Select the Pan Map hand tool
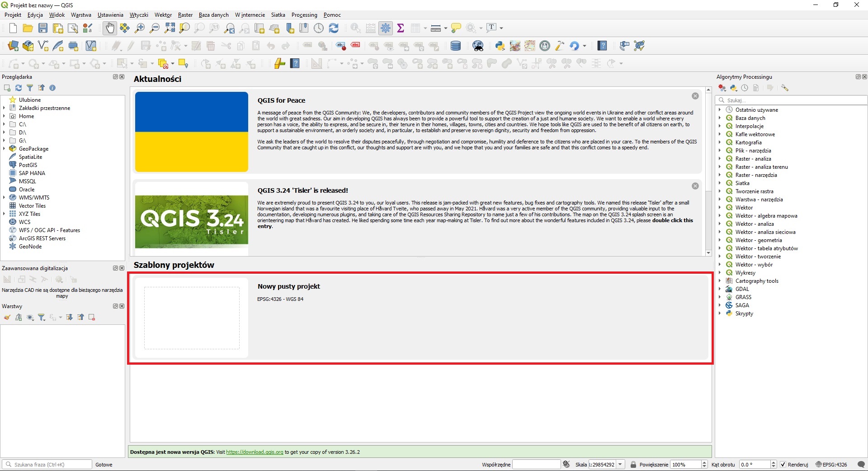 click(110, 28)
